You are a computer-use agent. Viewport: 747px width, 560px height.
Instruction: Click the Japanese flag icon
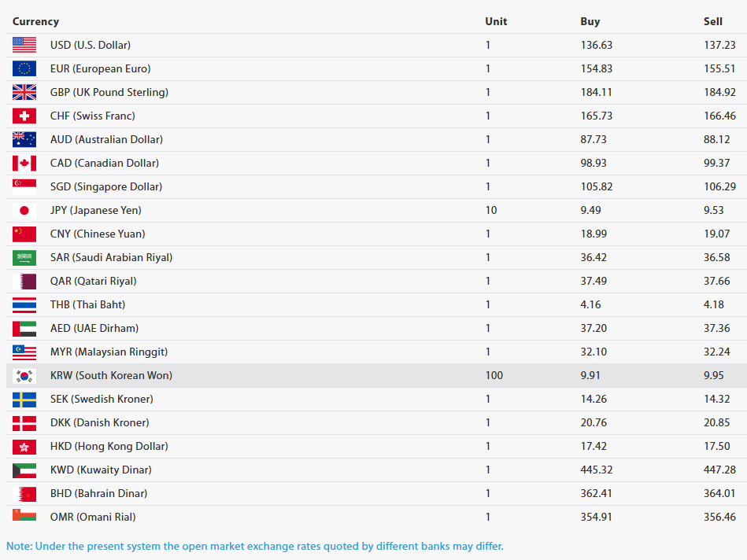pos(24,211)
